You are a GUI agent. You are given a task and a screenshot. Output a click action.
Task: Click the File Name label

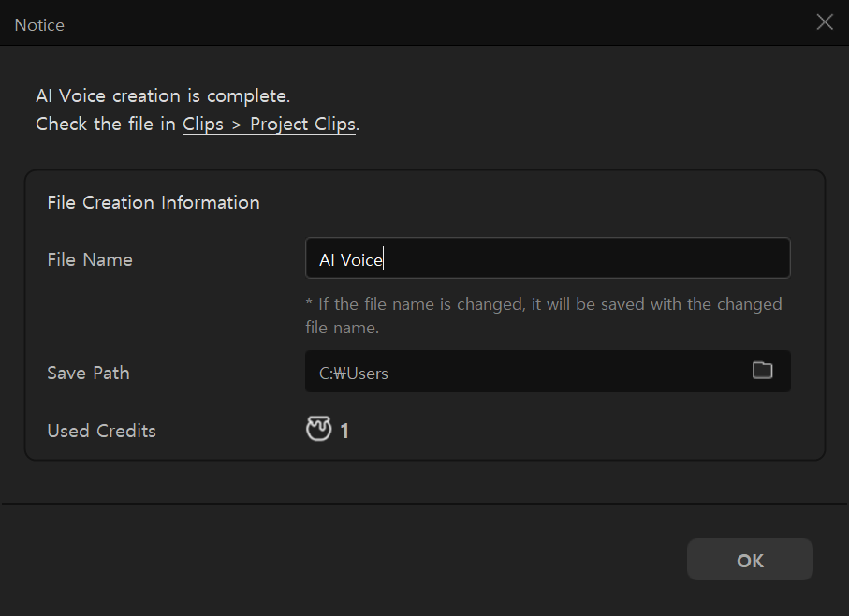click(90, 259)
